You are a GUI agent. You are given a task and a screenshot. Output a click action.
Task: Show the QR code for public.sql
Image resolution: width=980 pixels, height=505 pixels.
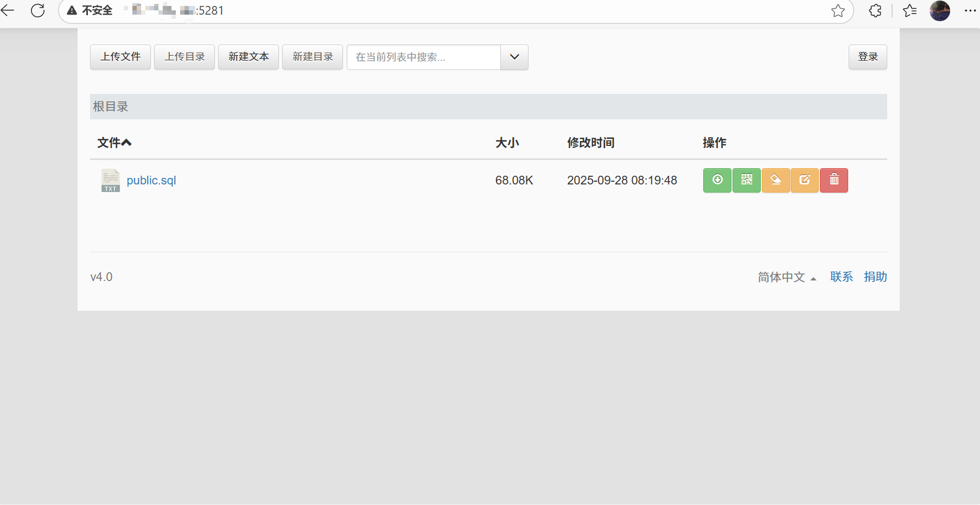746,180
